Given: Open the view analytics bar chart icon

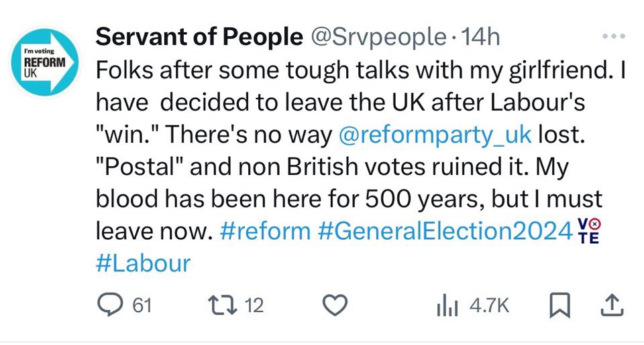Looking at the screenshot, I should (x=447, y=306).
